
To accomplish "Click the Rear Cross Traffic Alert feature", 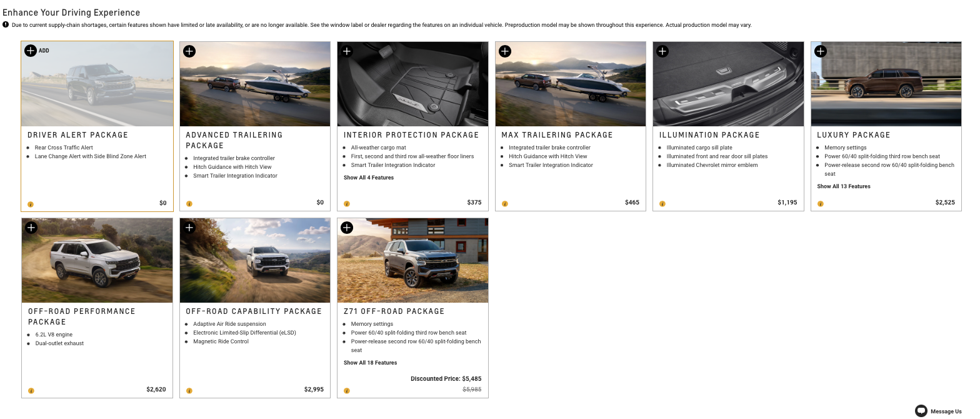I will pos(64,148).
